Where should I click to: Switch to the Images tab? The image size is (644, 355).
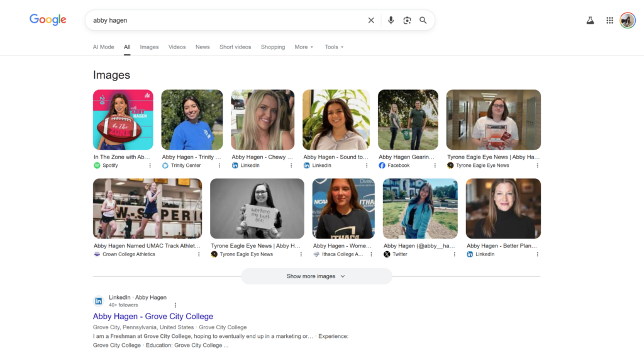coord(149,47)
